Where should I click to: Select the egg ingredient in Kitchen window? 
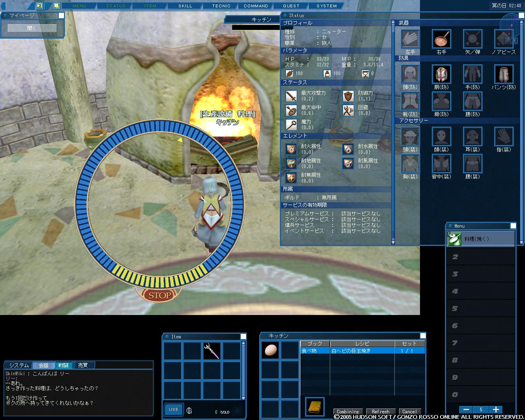(270, 350)
